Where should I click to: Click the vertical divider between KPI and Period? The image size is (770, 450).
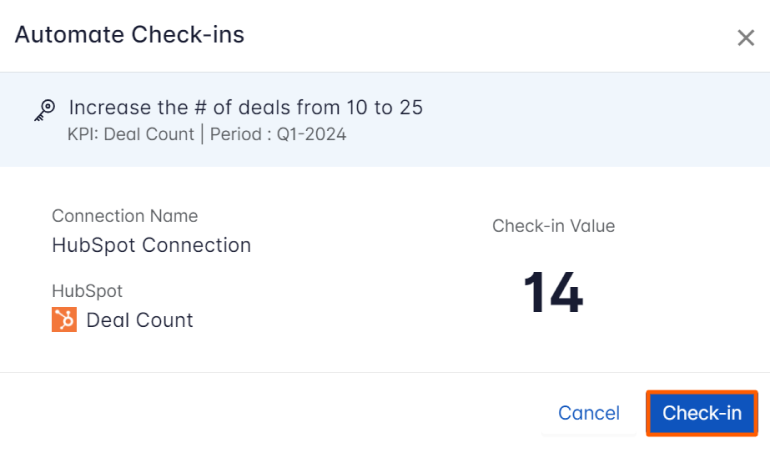click(202, 134)
